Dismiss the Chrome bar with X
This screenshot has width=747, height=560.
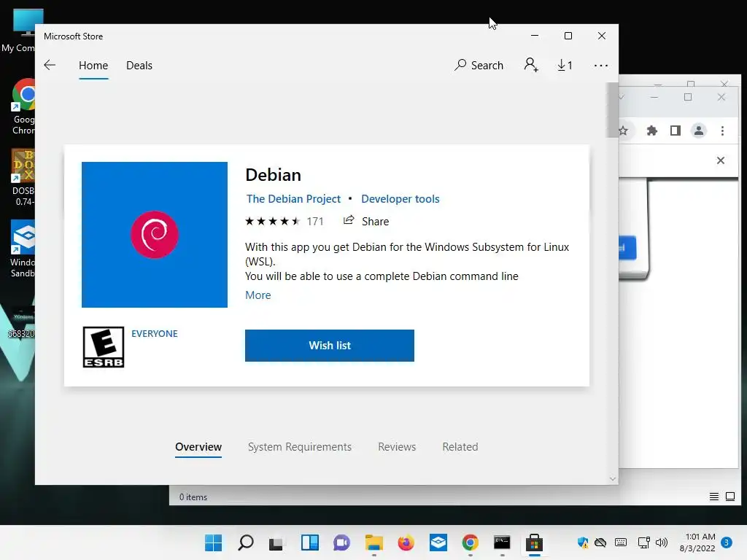point(720,160)
